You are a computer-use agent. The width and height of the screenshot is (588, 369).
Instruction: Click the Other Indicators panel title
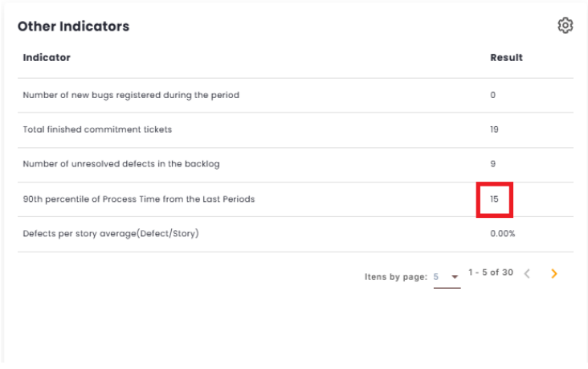[x=73, y=27]
